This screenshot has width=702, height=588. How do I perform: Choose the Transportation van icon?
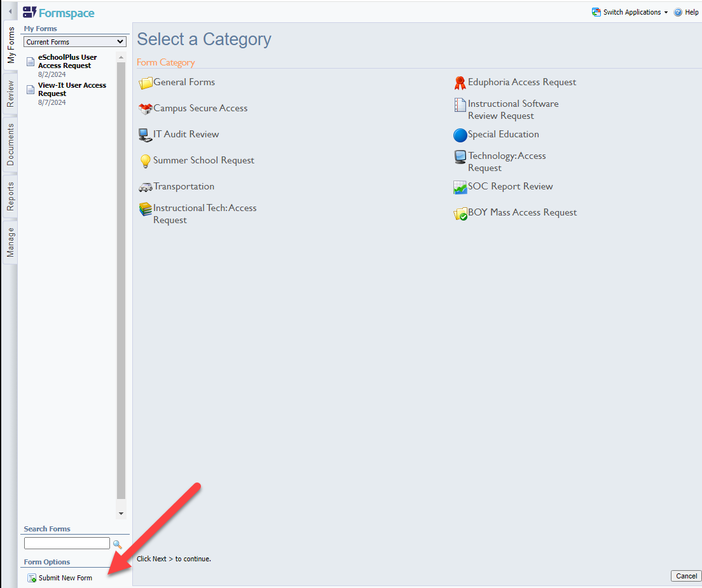click(146, 187)
